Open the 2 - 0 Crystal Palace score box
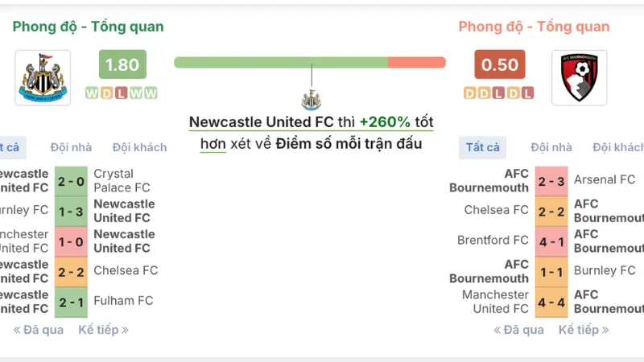 (71, 181)
